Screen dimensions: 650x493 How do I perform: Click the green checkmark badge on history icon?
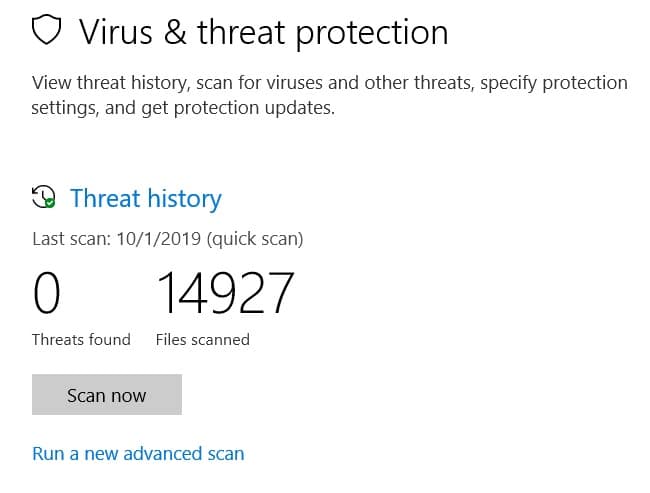50,203
